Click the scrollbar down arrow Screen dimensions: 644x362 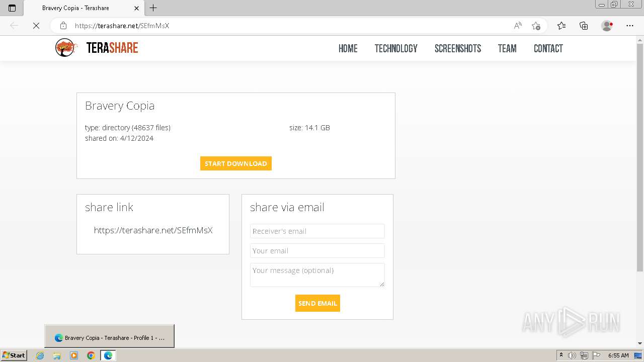click(x=640, y=343)
